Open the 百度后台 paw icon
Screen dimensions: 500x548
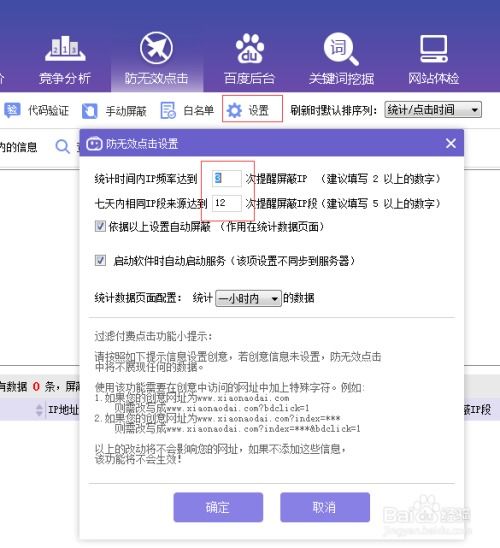click(249, 49)
